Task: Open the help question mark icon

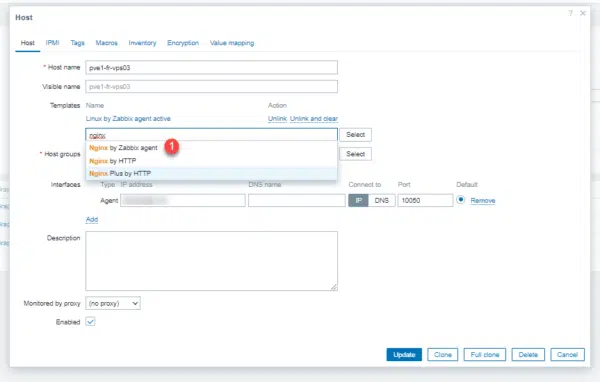Action: tap(571, 13)
